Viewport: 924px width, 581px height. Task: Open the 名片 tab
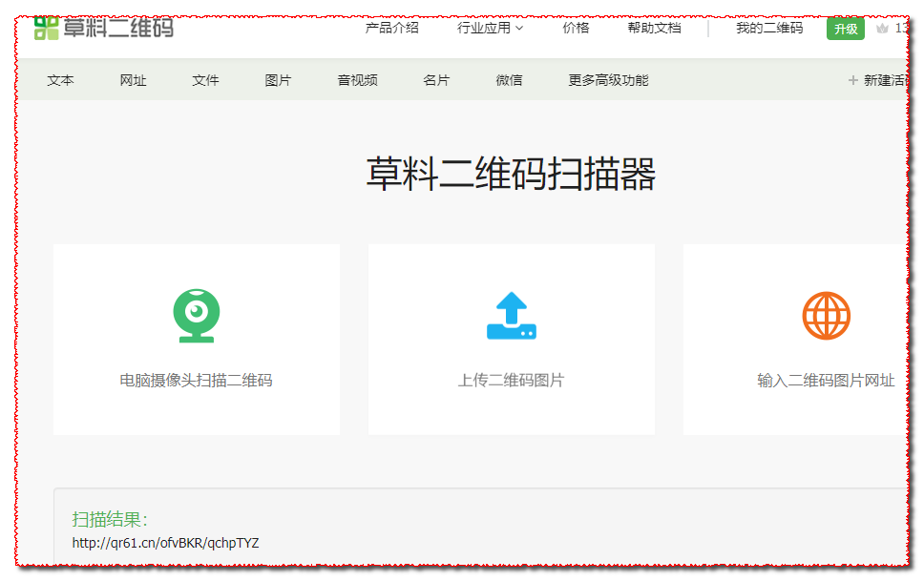[436, 80]
